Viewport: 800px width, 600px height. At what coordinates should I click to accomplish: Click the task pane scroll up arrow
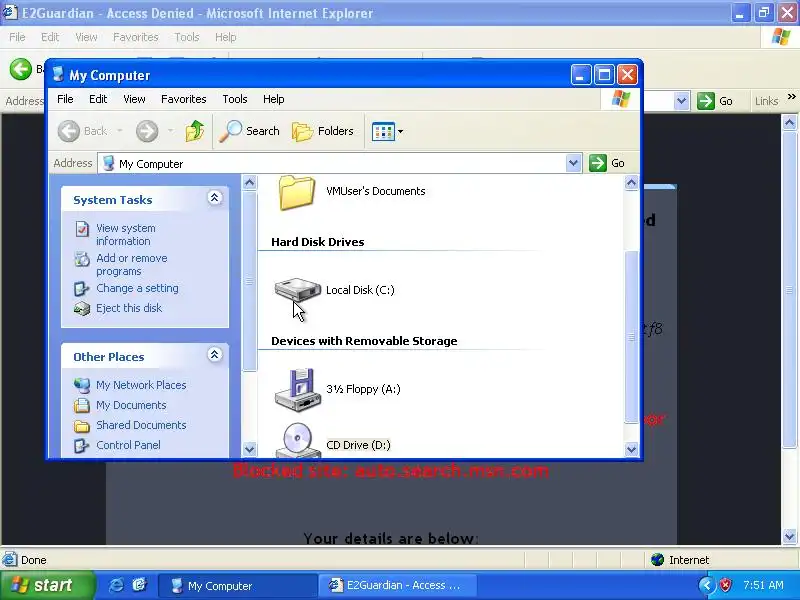249,183
